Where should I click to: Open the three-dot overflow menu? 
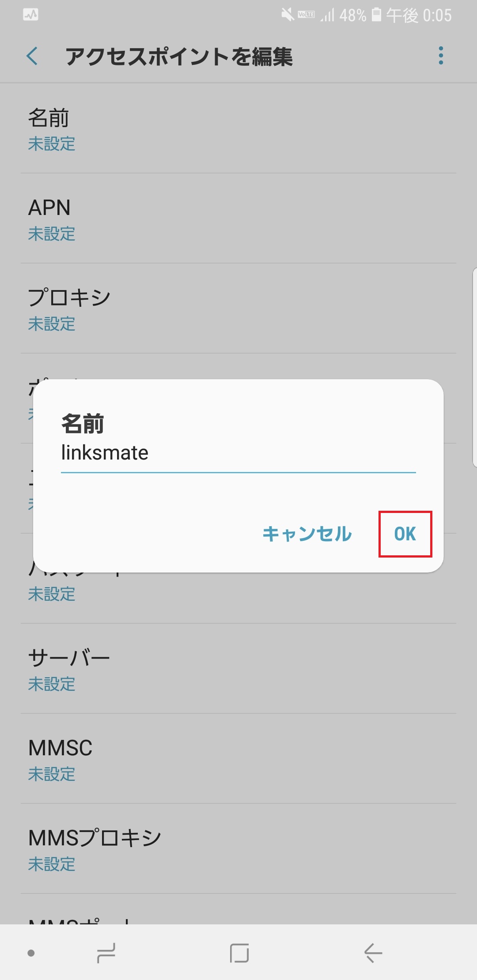click(440, 57)
